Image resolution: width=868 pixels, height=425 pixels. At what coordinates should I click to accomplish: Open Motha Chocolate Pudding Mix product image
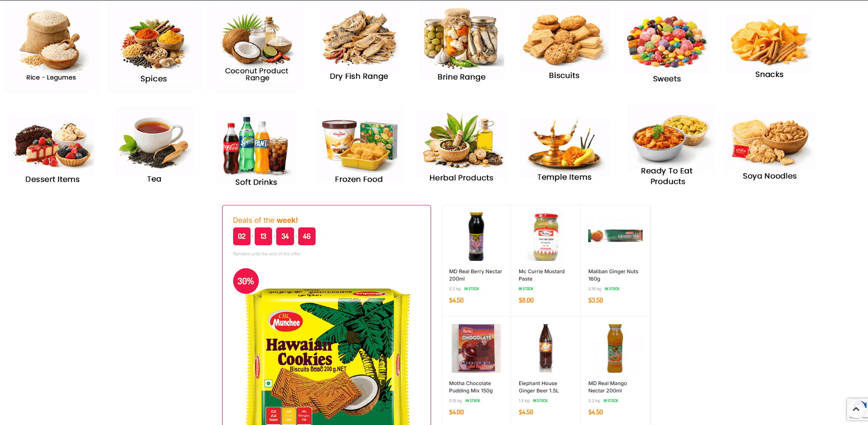tap(476, 348)
